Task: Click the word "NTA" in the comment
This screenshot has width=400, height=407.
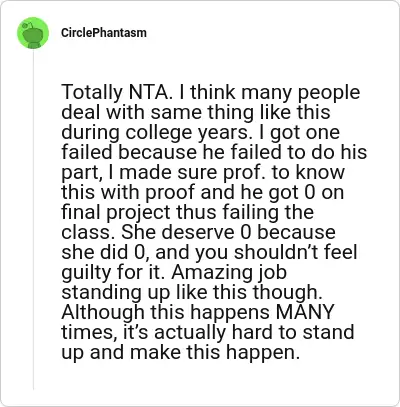Action: pyautogui.click(x=149, y=92)
